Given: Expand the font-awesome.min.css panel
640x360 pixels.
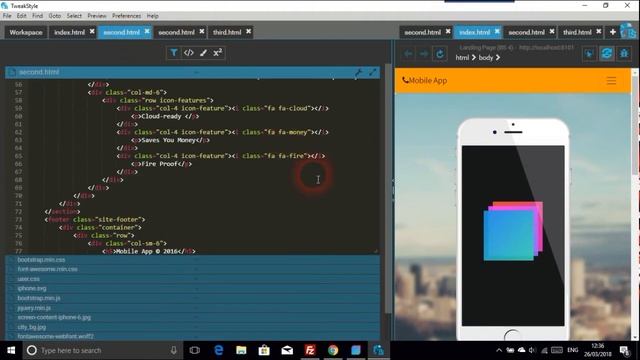Looking at the screenshot, I should [193, 269].
